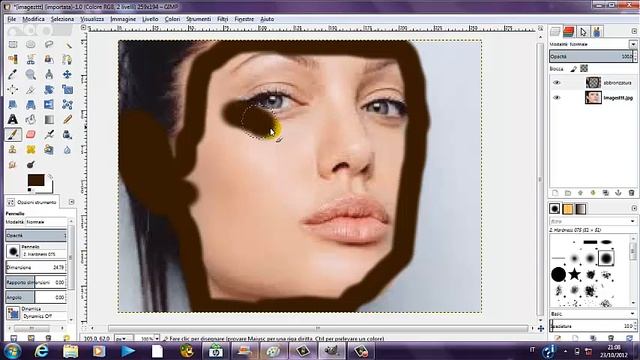Screen dimensions: 640x360
Task: Select the Scissors Select tool
Action: coord(31,60)
